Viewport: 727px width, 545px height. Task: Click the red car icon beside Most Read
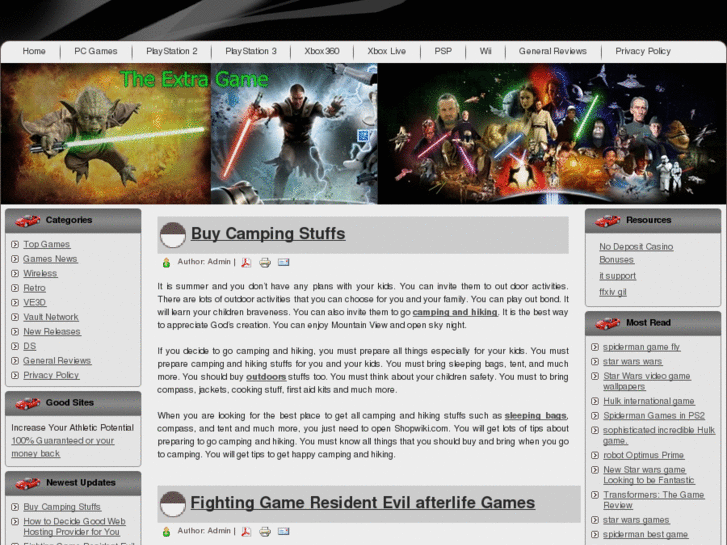coord(607,323)
